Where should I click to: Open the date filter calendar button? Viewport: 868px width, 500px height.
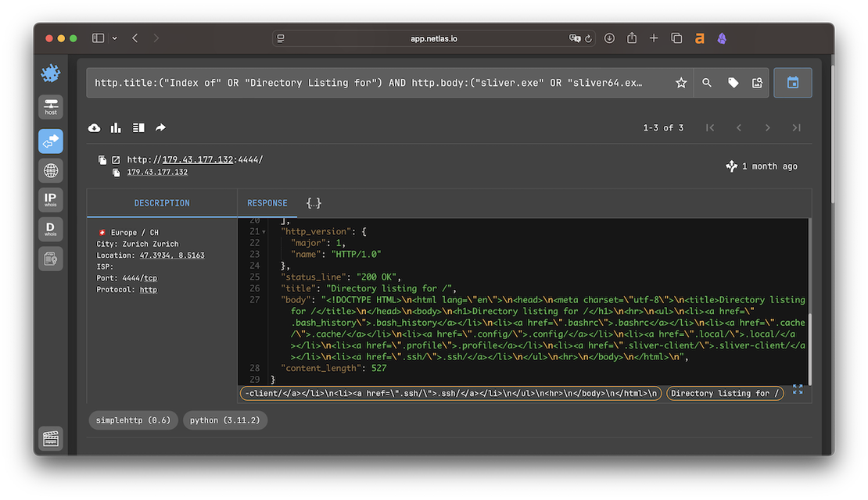pos(792,82)
